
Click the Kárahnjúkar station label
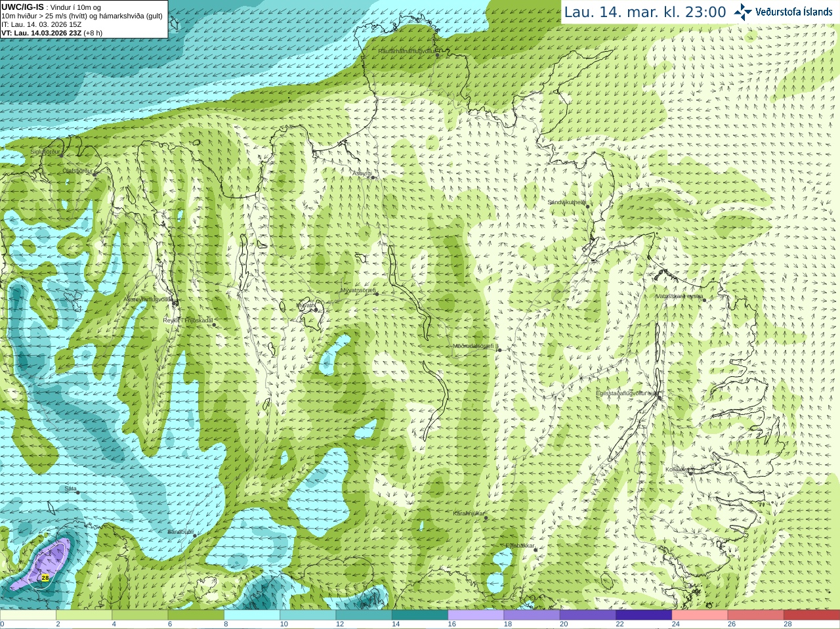(x=469, y=513)
